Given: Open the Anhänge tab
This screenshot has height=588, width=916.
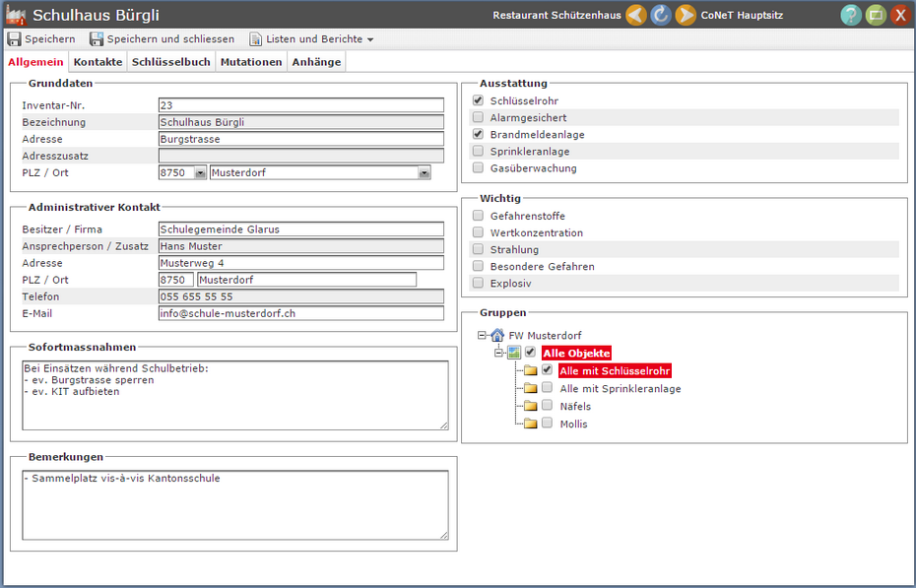Looking at the screenshot, I should click(316, 62).
